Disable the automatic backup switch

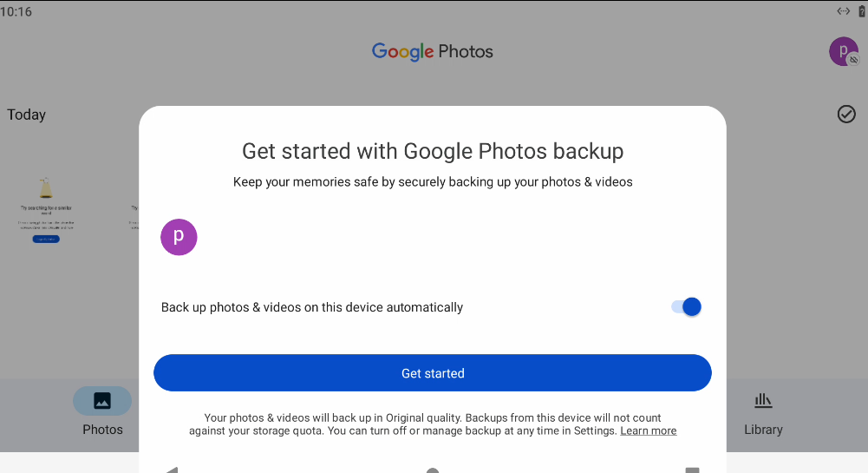tap(686, 306)
